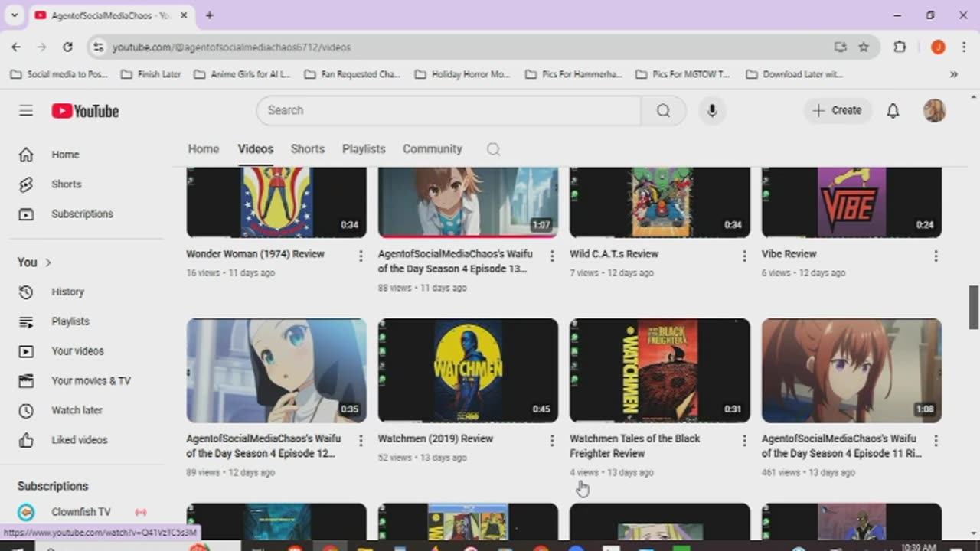This screenshot has height=551, width=980.
Task: Switch to channel Home tab
Action: tap(204, 149)
